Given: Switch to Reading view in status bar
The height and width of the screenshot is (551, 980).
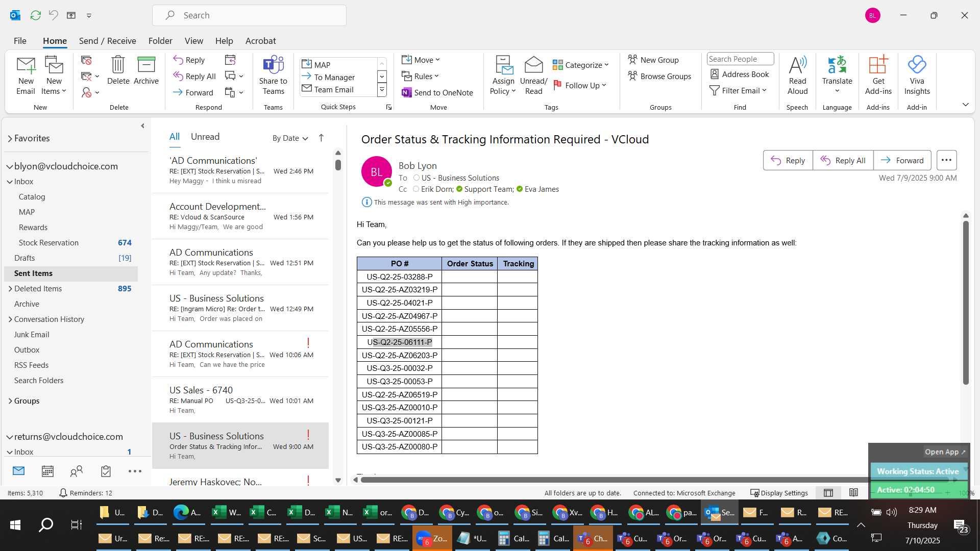Looking at the screenshot, I should (x=853, y=493).
